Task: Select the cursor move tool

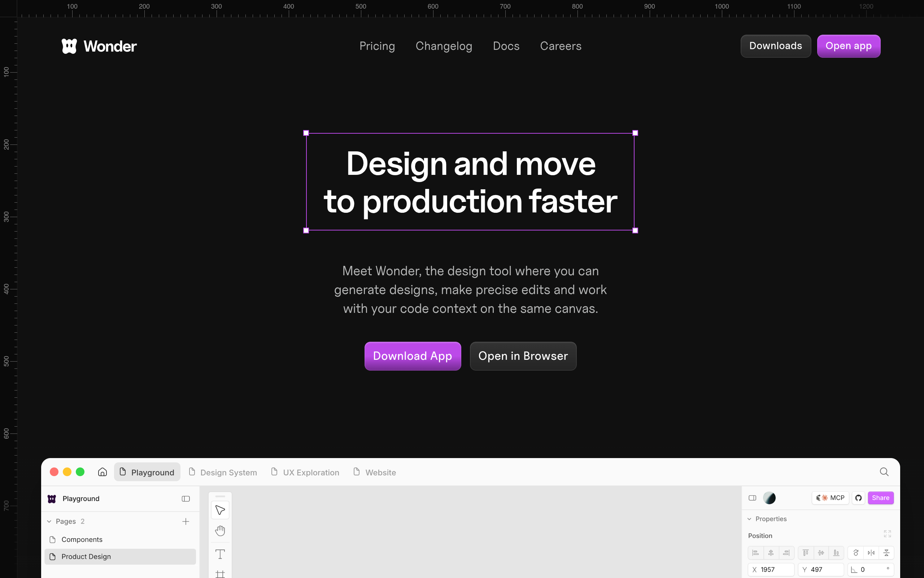Action: pyautogui.click(x=220, y=510)
